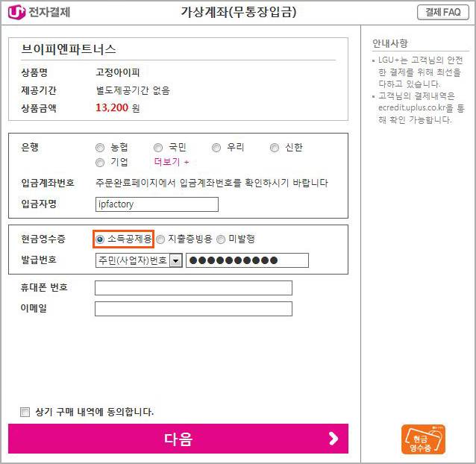
Task: Check 상기 구매 내역에 동의합니다 checkbox
Action: pyautogui.click(x=25, y=412)
